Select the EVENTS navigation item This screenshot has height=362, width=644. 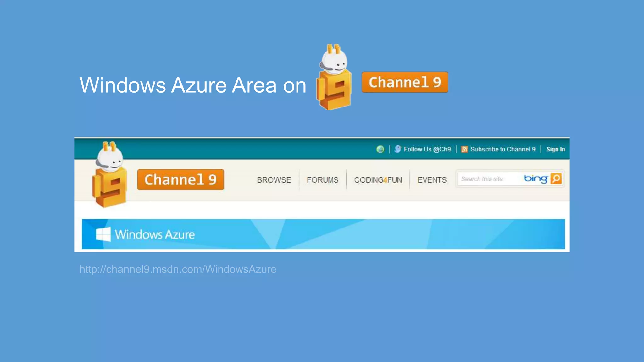click(432, 180)
